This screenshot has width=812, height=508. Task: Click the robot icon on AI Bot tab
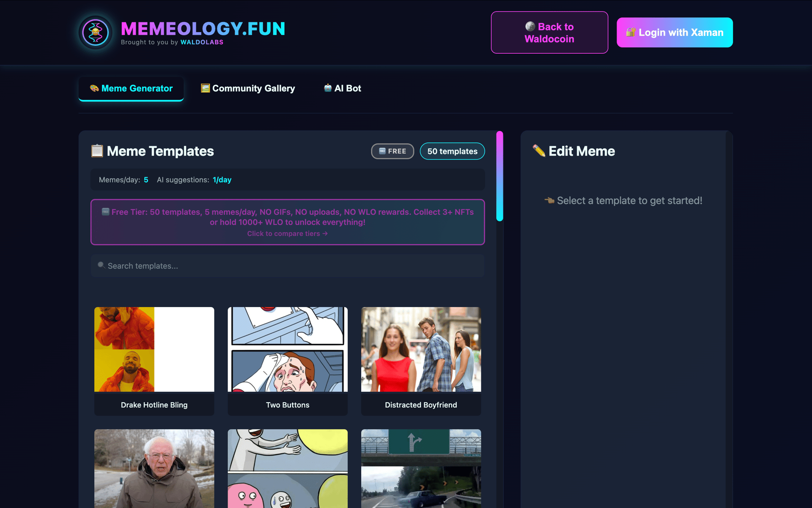coord(328,88)
